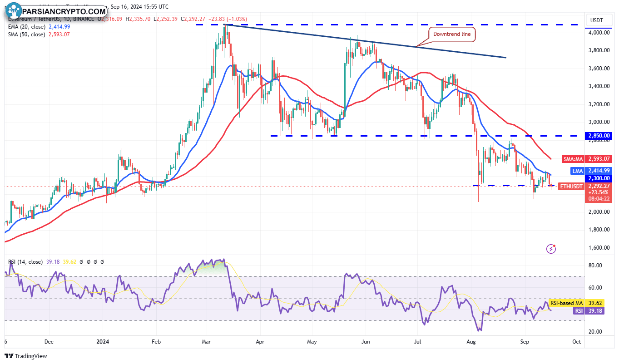Click 2,000.00 on the price axis
This screenshot has width=619, height=364.
(599, 212)
